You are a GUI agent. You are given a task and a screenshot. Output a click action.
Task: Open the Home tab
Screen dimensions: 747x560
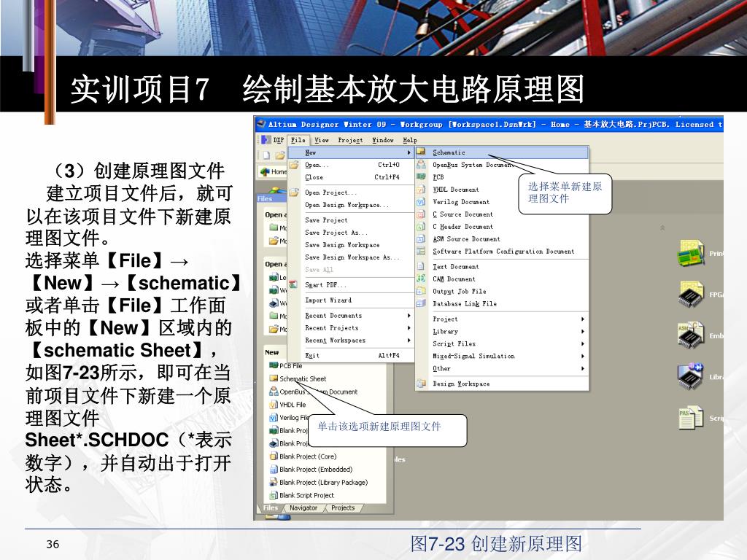point(273,171)
